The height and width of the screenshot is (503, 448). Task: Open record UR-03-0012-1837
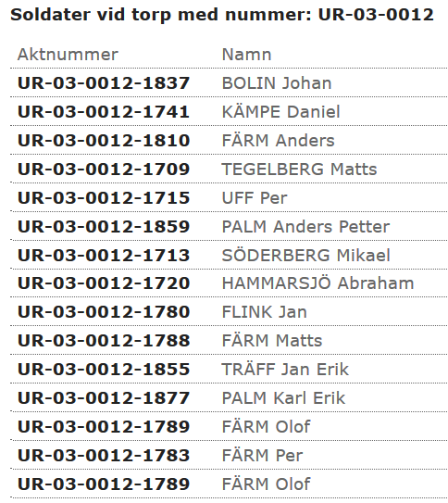tap(104, 83)
